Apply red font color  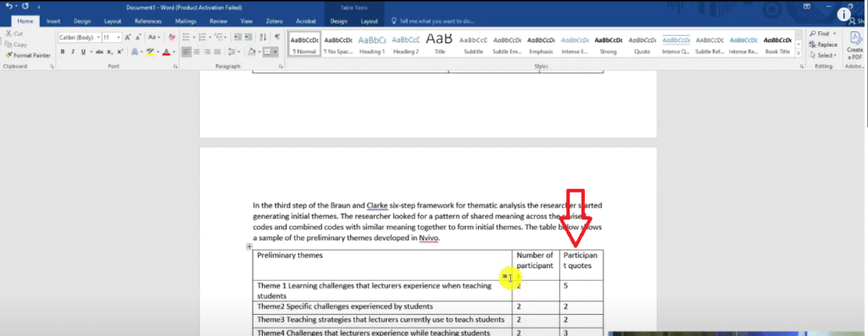pos(166,52)
